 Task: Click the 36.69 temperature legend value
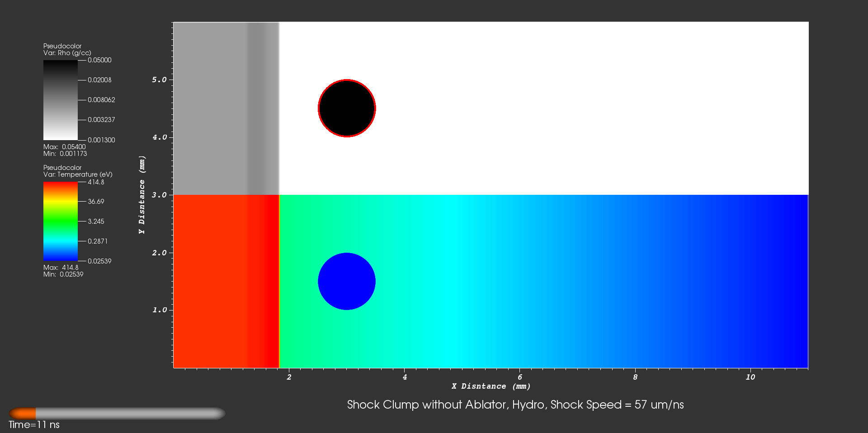[x=96, y=202]
